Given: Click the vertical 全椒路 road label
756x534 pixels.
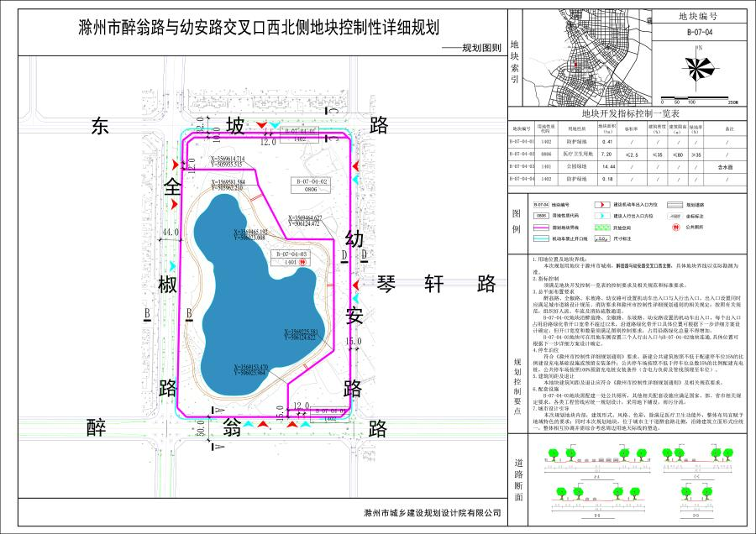Looking at the screenshot, I should (x=169, y=286).
